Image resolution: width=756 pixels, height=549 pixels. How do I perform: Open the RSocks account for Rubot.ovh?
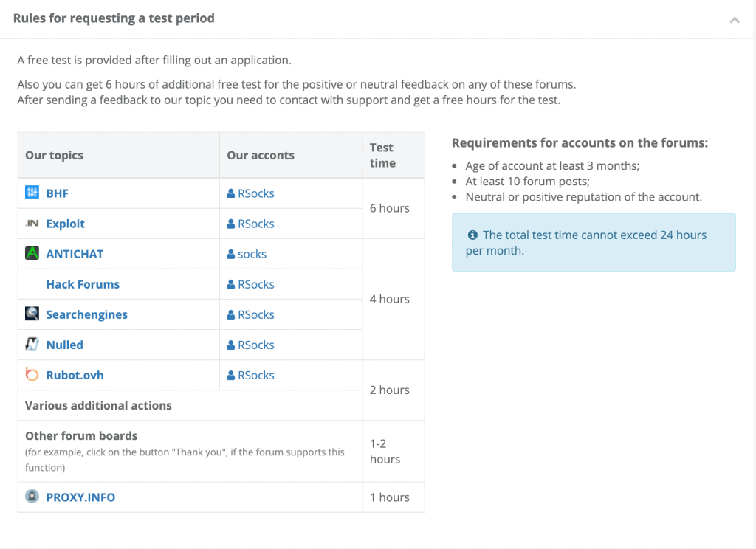[x=256, y=376]
